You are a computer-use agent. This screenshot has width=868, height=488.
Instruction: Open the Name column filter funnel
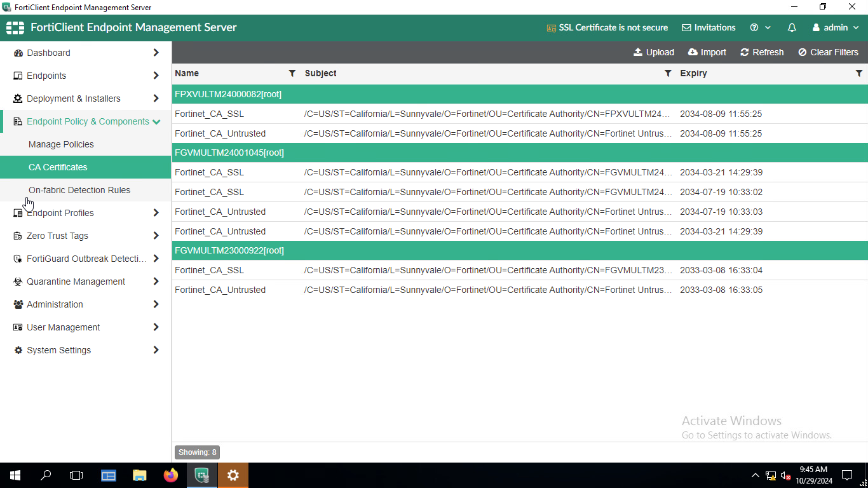click(x=292, y=73)
